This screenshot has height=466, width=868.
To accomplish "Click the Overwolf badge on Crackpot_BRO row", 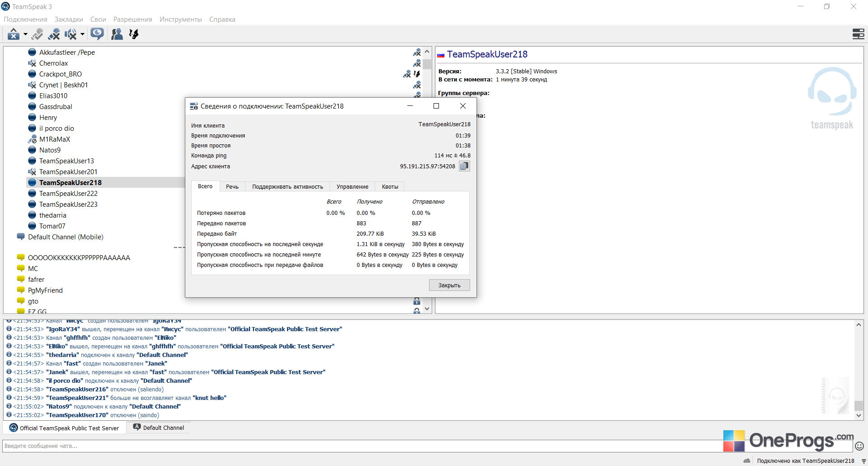I will click(417, 74).
